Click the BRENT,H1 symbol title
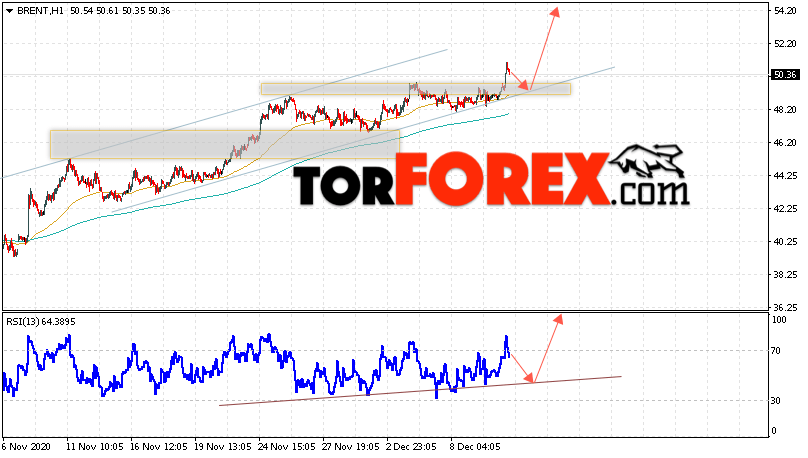 click(x=40, y=11)
